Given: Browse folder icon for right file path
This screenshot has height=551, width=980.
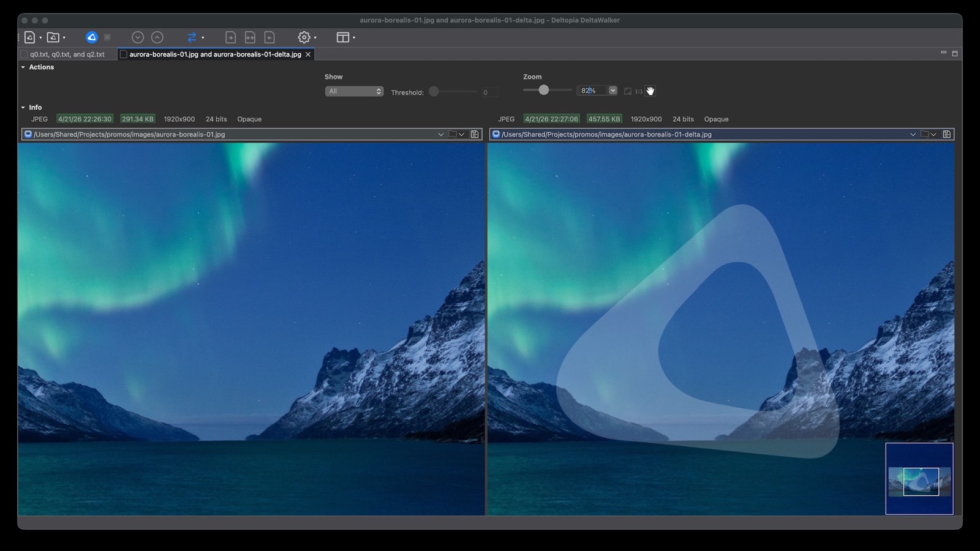Looking at the screenshot, I should tap(925, 134).
